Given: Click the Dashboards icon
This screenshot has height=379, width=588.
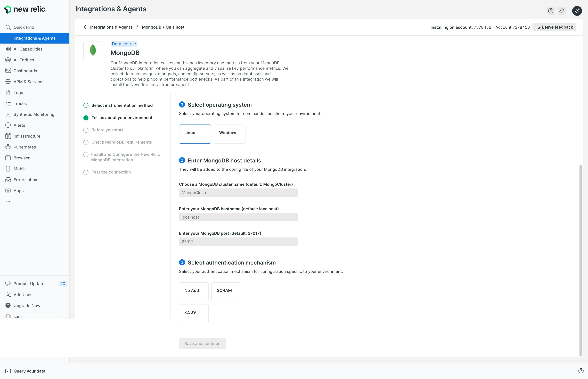Looking at the screenshot, I should tap(8, 71).
